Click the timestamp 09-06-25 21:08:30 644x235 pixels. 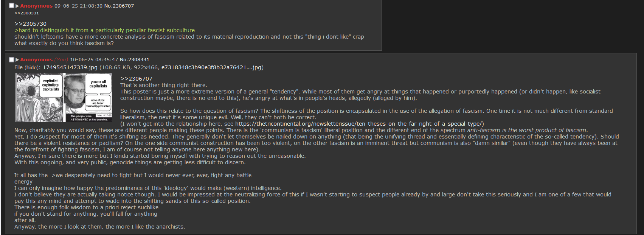point(79,6)
